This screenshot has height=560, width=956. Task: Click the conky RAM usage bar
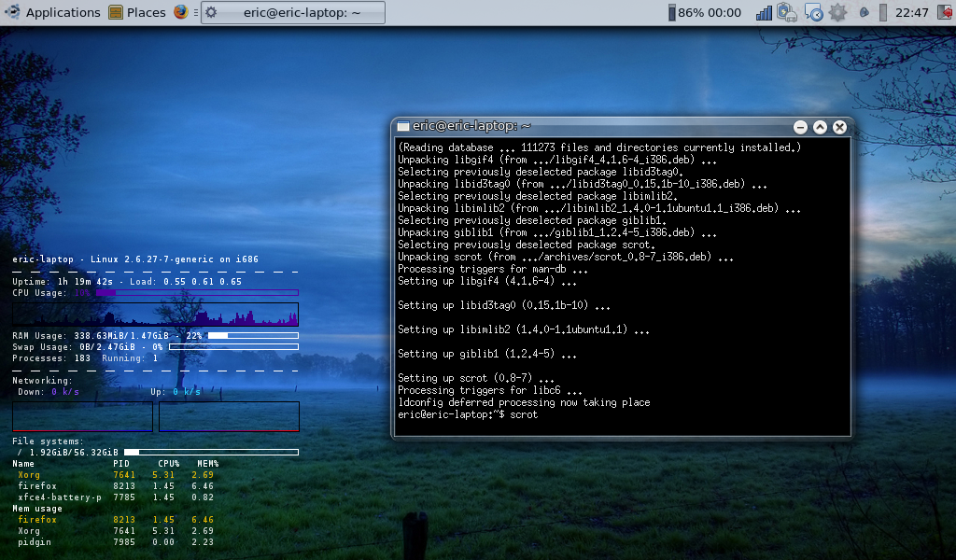(253, 335)
